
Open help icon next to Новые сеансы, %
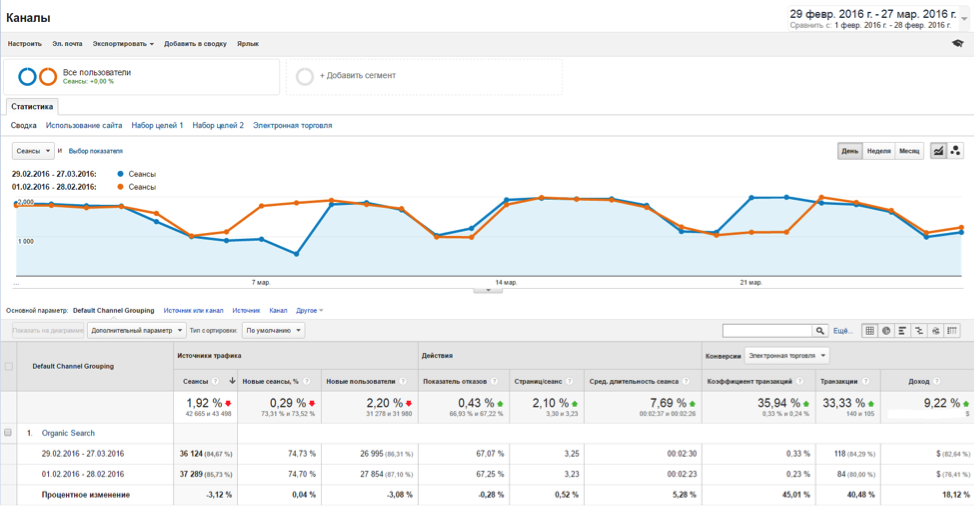coord(307,381)
